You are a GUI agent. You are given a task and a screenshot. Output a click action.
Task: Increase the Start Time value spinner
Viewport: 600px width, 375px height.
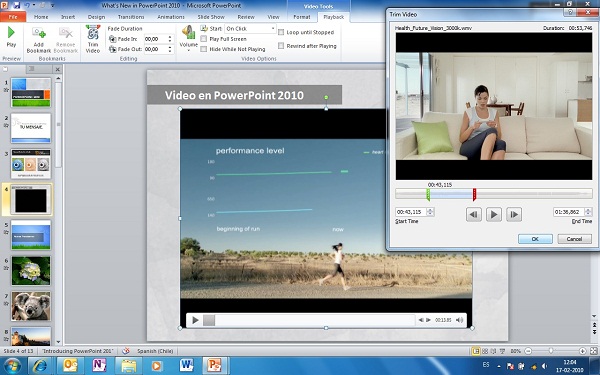(x=430, y=210)
